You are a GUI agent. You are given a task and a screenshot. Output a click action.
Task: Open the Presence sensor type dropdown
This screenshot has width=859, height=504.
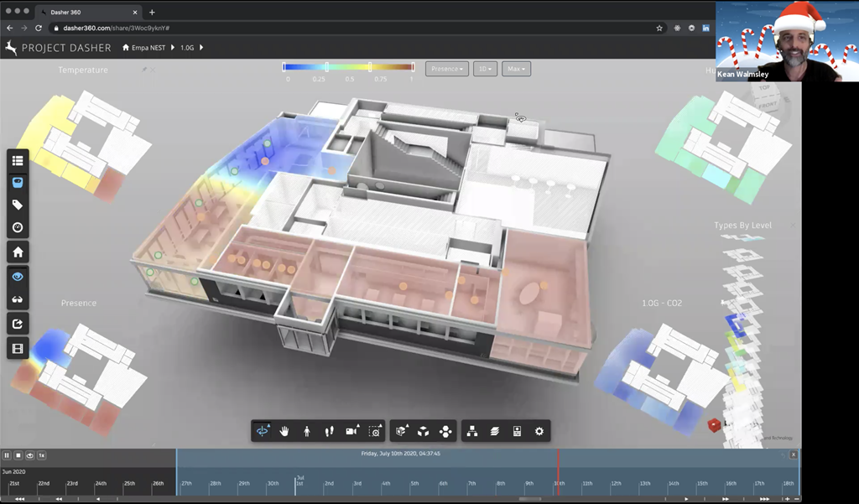pos(447,69)
